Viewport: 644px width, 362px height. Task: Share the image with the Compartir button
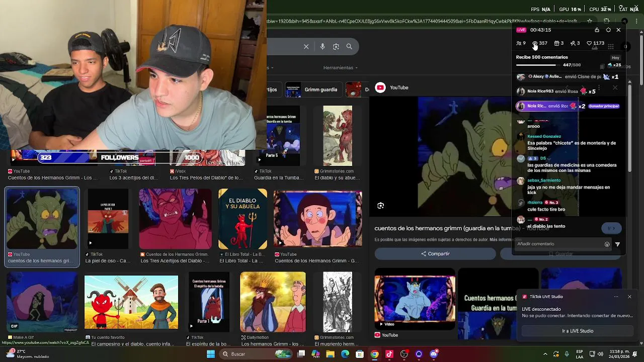(x=435, y=254)
